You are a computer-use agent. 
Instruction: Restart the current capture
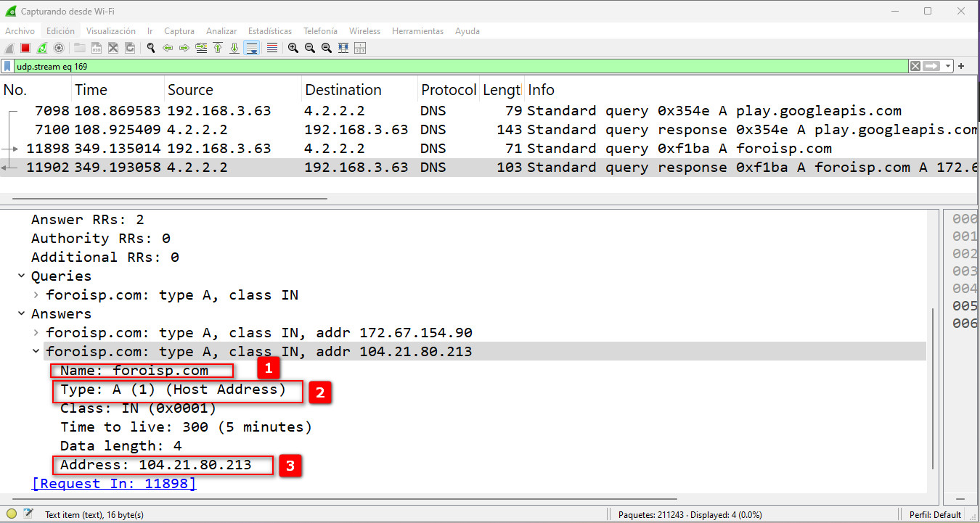[x=42, y=48]
